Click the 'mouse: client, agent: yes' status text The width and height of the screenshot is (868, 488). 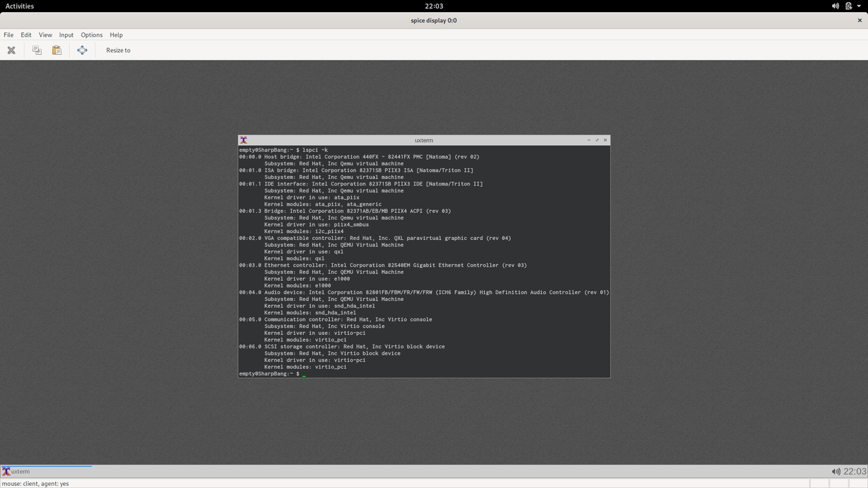(x=35, y=483)
